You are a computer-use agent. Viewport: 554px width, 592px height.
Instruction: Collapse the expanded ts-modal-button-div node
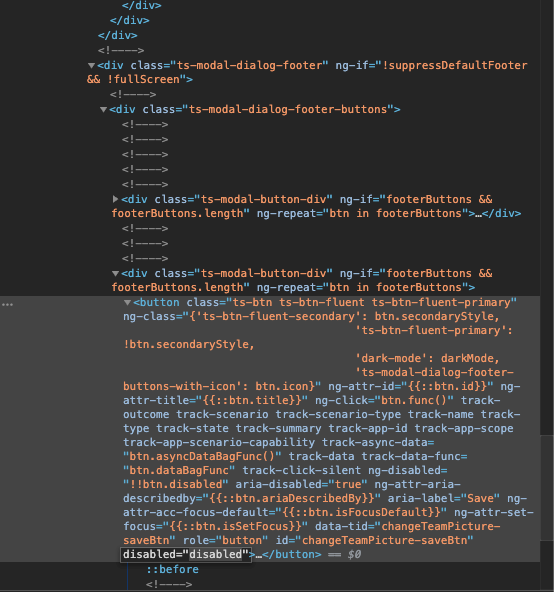116,273
